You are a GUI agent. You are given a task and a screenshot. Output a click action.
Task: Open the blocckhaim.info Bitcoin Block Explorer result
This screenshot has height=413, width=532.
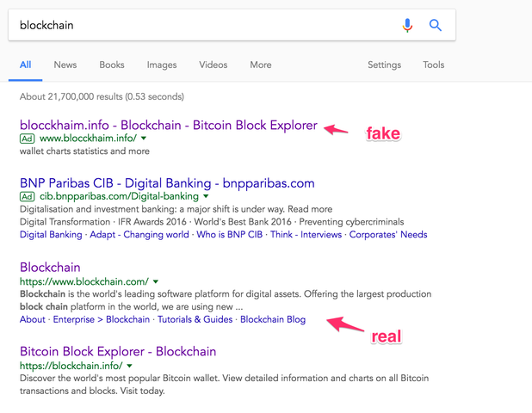click(x=169, y=126)
